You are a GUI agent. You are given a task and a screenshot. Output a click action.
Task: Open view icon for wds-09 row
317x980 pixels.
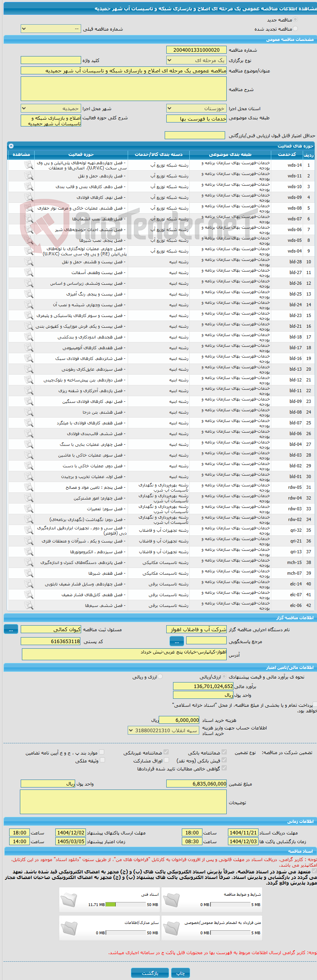click(x=29, y=197)
